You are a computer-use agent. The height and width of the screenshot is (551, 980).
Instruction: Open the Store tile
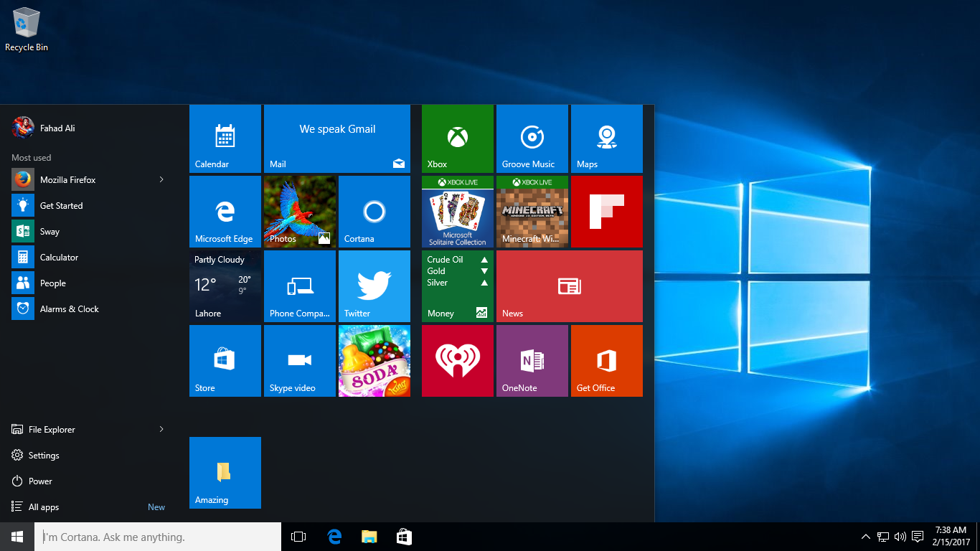point(225,361)
